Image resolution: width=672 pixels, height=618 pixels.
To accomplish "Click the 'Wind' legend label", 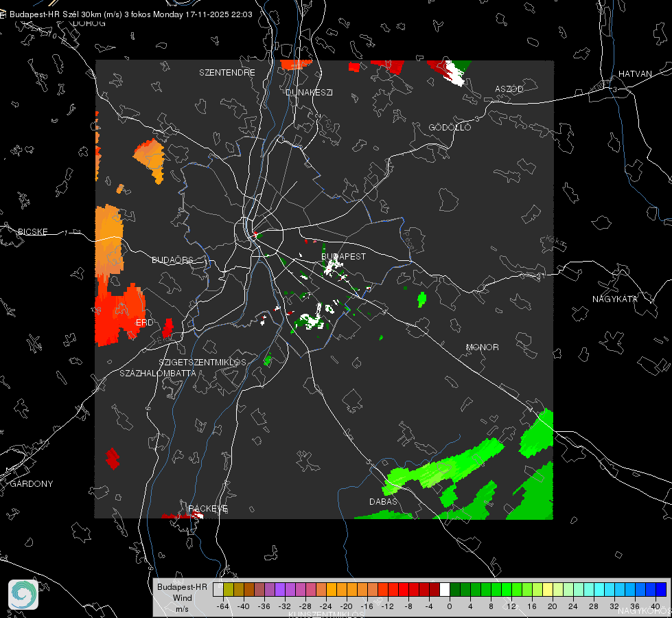I will click(182, 598).
